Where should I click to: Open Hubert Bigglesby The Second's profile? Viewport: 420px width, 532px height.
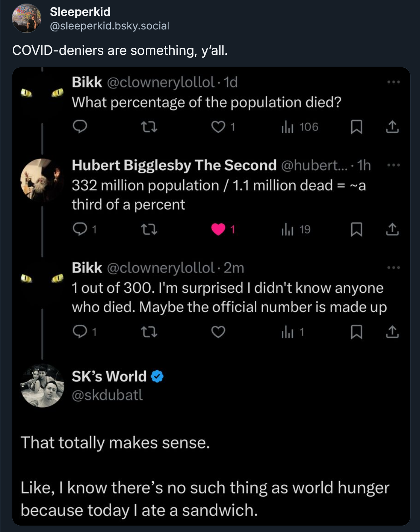coord(174,165)
